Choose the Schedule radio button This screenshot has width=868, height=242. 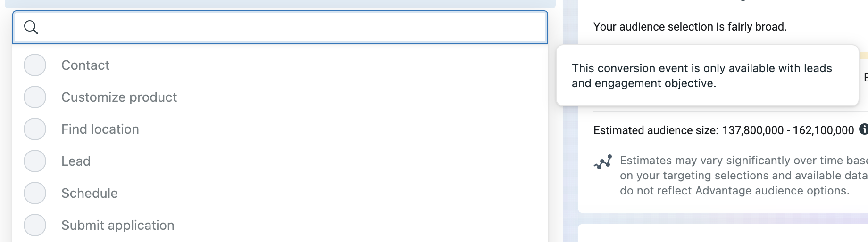coord(35,193)
